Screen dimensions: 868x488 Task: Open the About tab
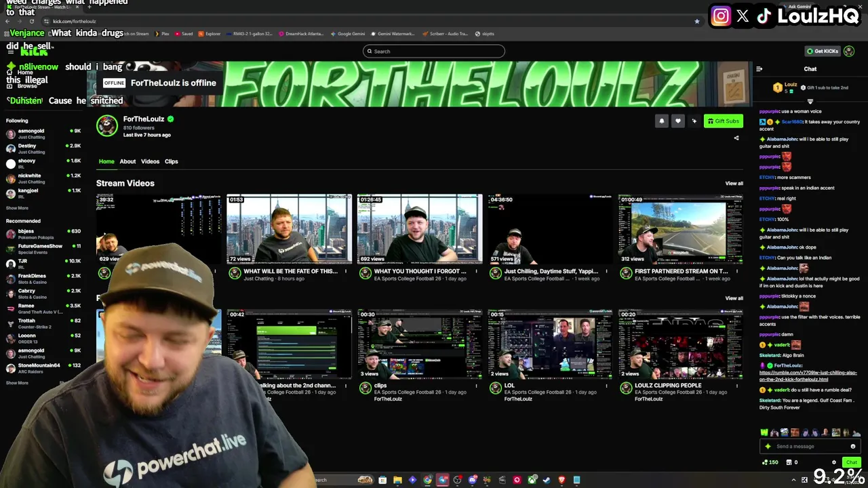127,161
